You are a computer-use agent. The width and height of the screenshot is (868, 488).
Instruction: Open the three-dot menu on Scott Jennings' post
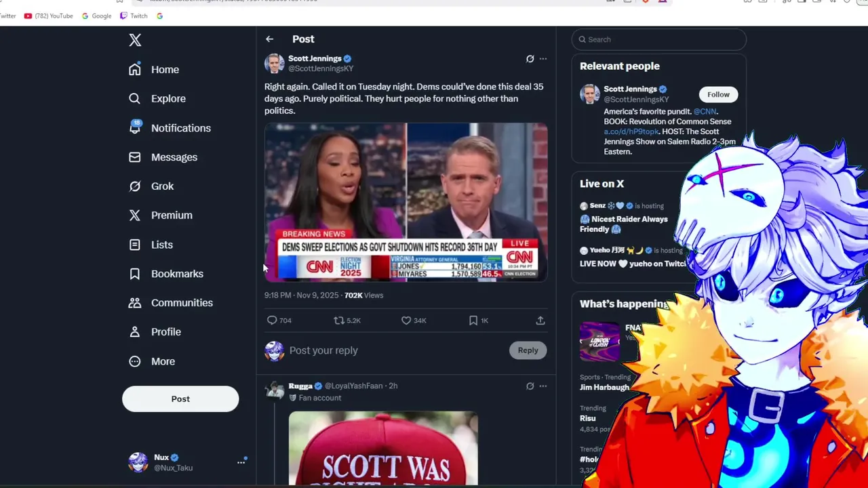pos(543,59)
